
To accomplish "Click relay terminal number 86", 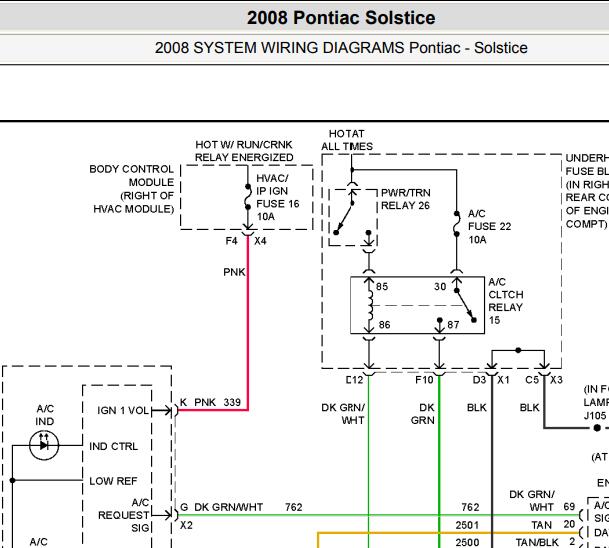I will pyautogui.click(x=384, y=325).
